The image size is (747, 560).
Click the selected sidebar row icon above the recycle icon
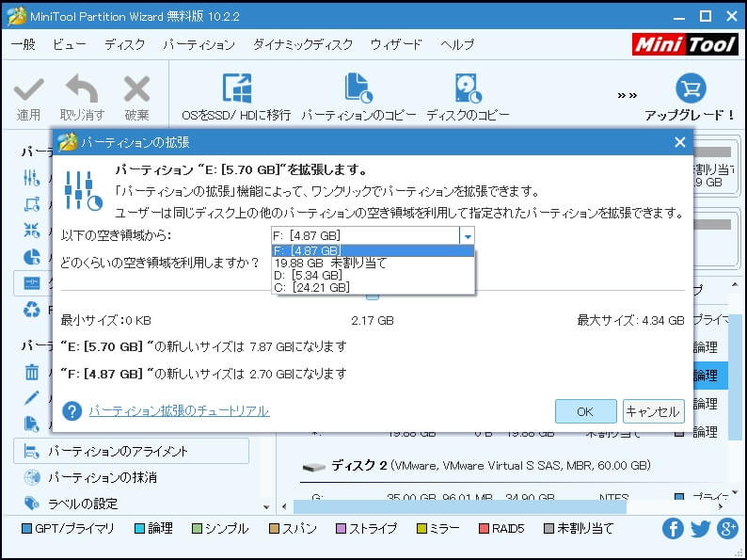[x=31, y=283]
